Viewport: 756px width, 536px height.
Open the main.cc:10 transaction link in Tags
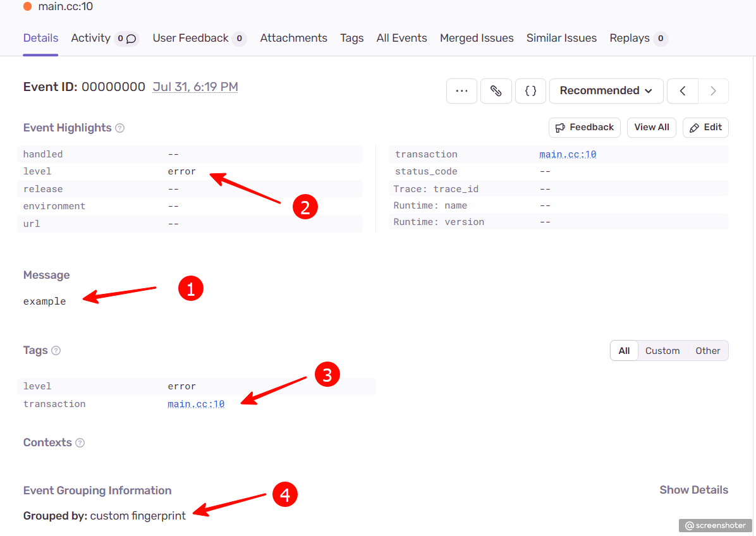coord(196,404)
